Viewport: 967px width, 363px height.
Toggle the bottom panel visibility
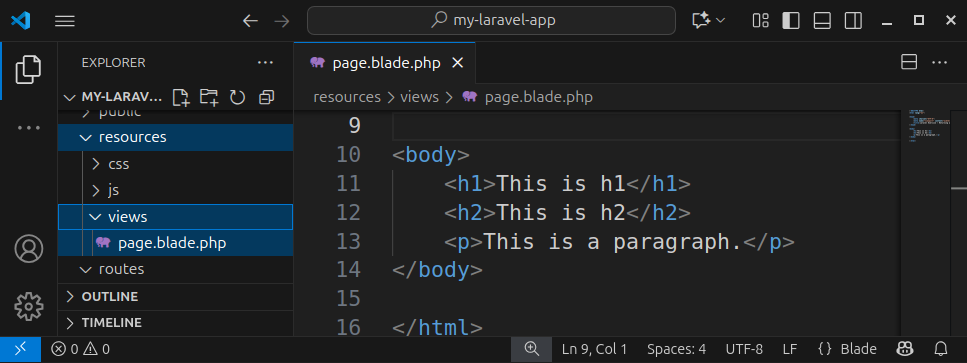(822, 21)
